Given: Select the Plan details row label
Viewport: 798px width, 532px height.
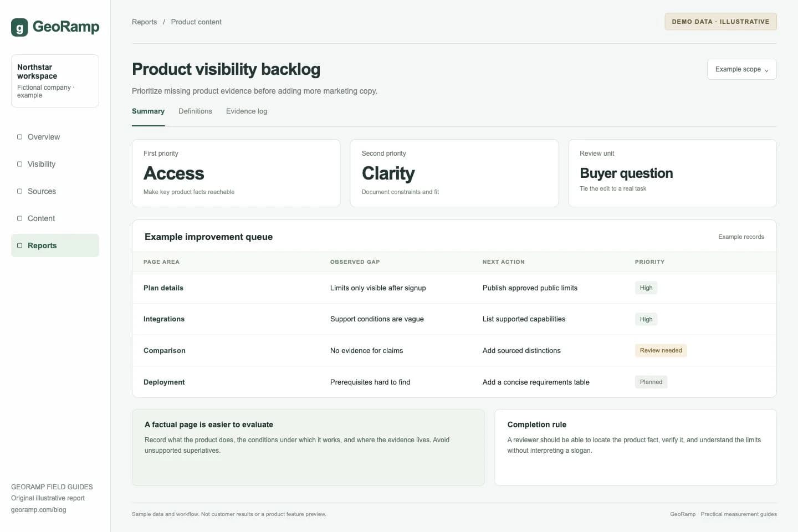Looking at the screenshot, I should pyautogui.click(x=163, y=288).
